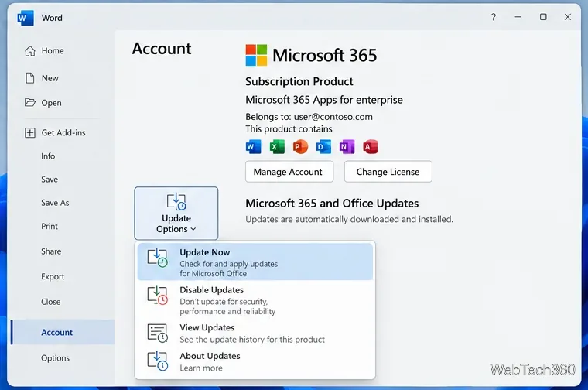Click Save in the sidebar
The width and height of the screenshot is (588, 390).
pos(50,180)
